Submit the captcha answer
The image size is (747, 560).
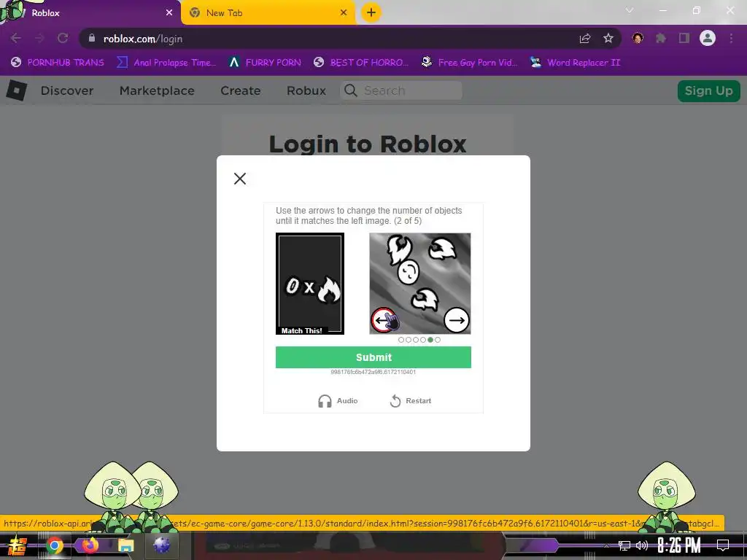click(x=373, y=357)
